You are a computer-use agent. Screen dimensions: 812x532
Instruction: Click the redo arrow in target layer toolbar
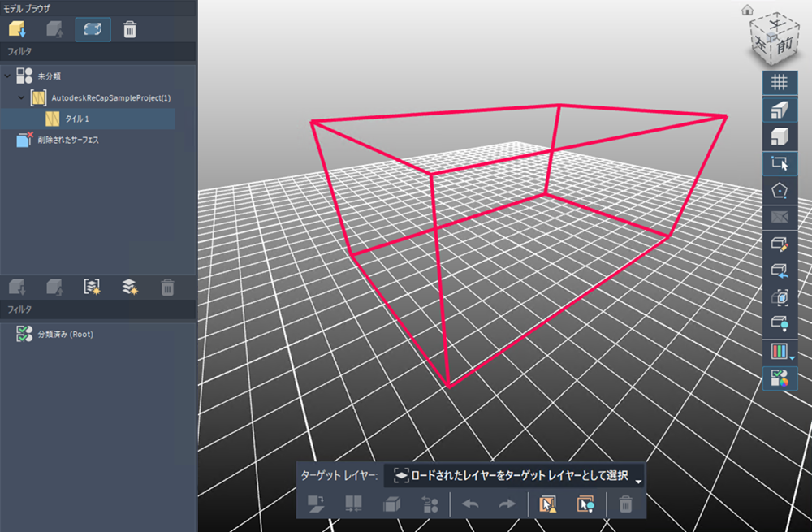click(x=508, y=504)
